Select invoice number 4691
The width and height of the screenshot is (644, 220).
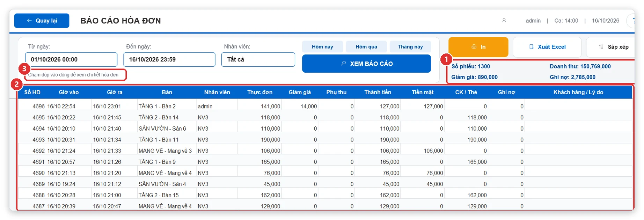[38, 162]
